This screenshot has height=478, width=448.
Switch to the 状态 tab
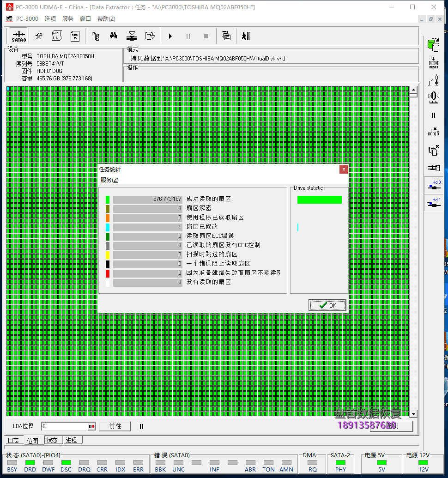click(52, 441)
